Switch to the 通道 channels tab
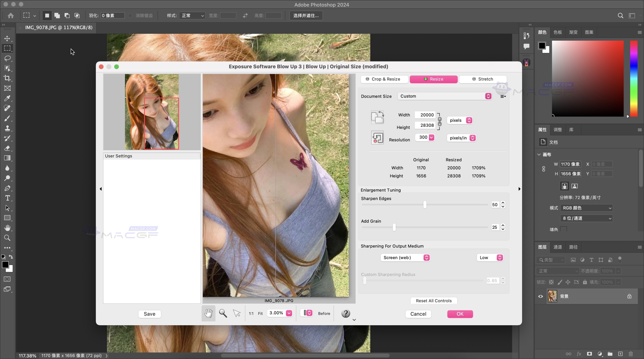Screen dimensions: 644x359 click(x=557, y=247)
